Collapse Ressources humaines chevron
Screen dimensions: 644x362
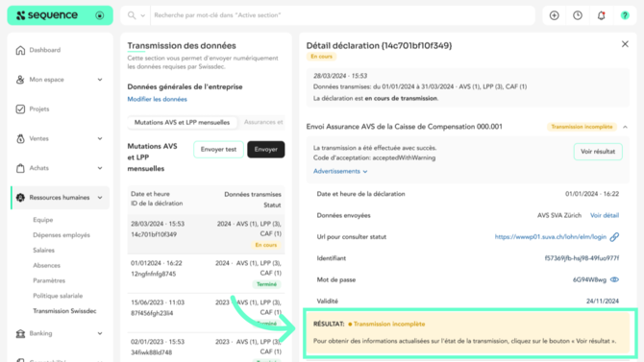pyautogui.click(x=100, y=198)
